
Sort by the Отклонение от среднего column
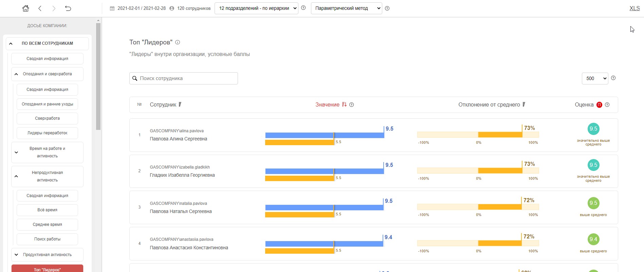click(524, 104)
